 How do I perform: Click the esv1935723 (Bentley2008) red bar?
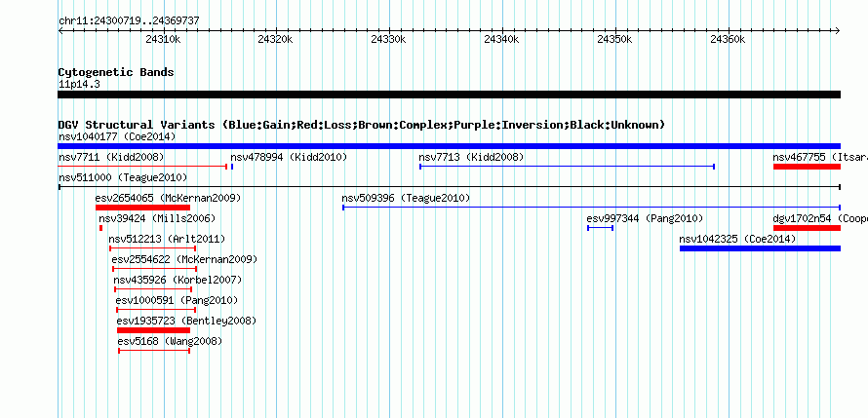[153, 330]
